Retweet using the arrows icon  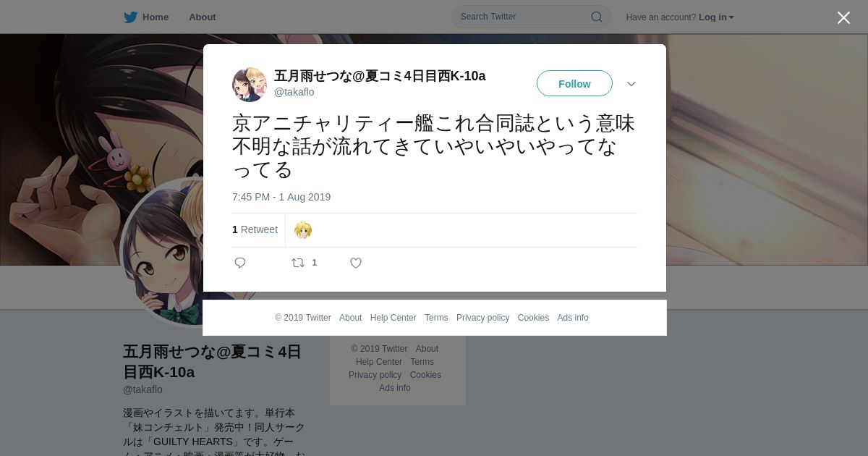point(298,263)
